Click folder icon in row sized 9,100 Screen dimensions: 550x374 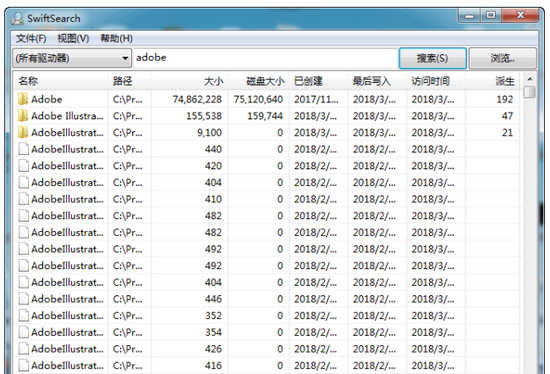23,133
